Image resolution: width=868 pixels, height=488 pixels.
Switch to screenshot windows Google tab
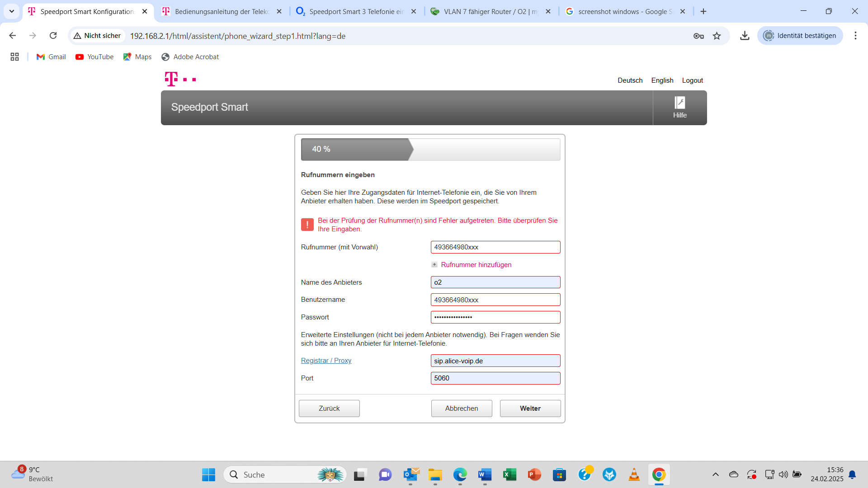tap(625, 12)
